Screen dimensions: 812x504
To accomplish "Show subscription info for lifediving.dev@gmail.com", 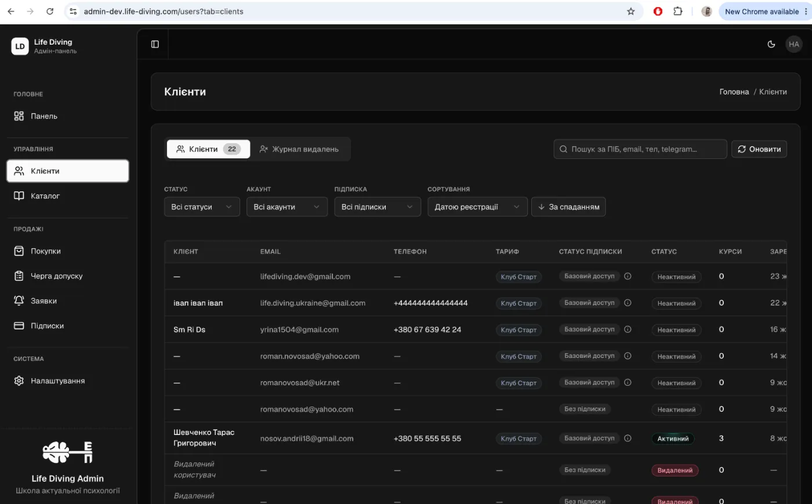I will coord(628,276).
